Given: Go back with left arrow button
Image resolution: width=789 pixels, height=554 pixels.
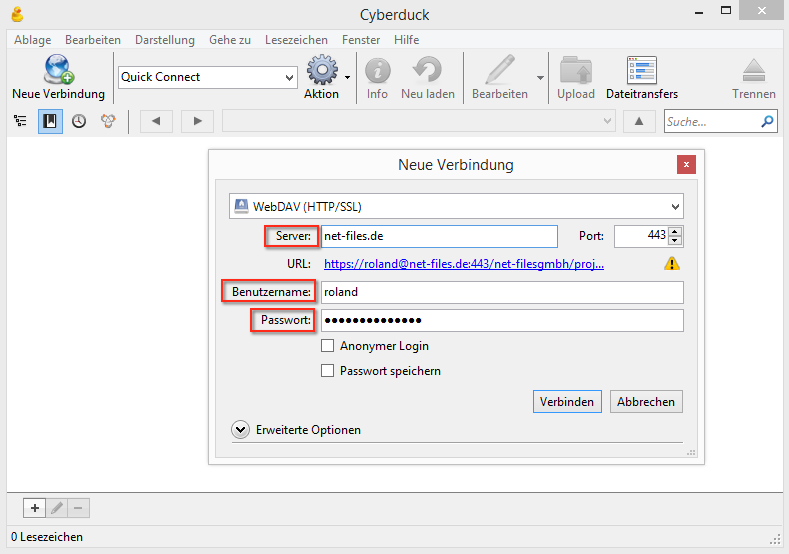Looking at the screenshot, I should click(156, 121).
